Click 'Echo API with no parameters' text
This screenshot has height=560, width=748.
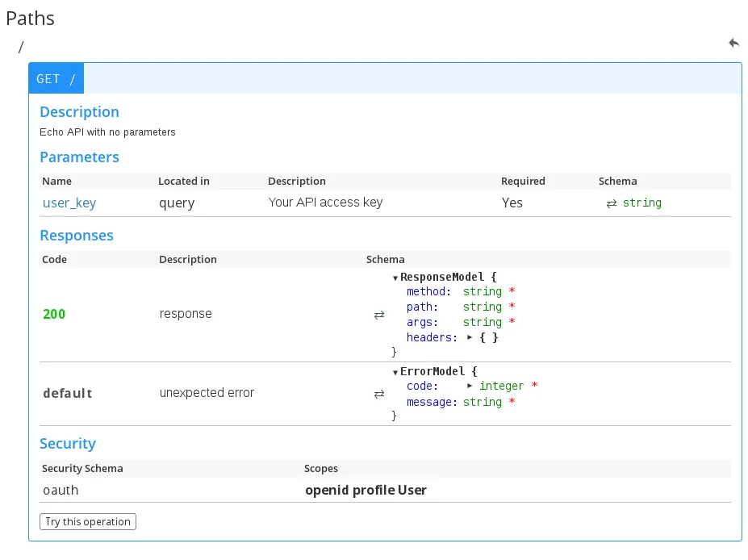(x=107, y=132)
